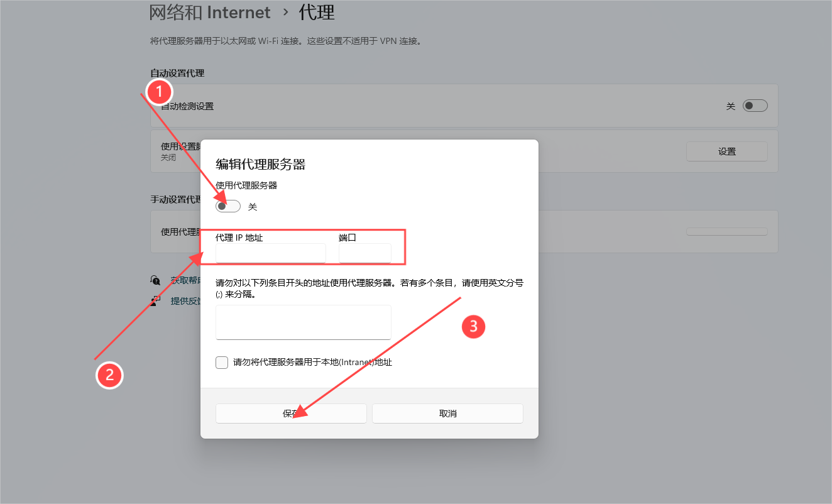Screen dimensions: 832x504
Task: Toggle the greyed switch beside 使用代理服务器 row
Action: click(726, 231)
